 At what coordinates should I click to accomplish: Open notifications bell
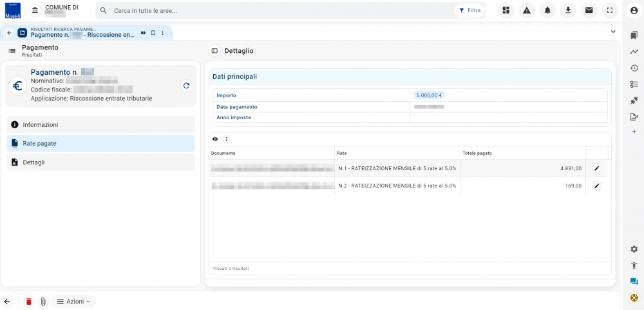point(547,11)
